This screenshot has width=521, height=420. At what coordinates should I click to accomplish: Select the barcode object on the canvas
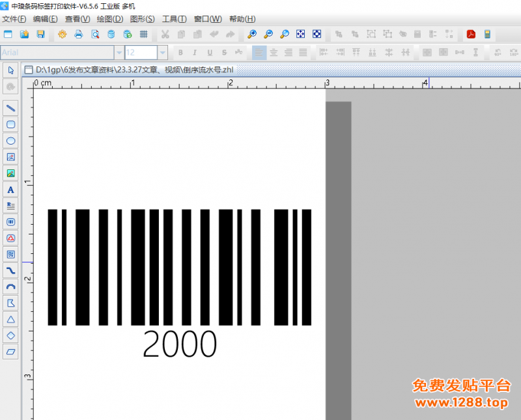tap(180, 267)
